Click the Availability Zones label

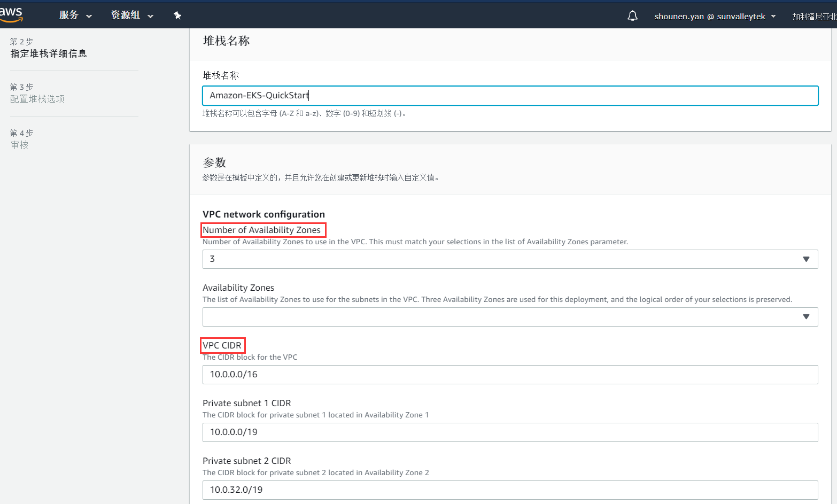[238, 288]
